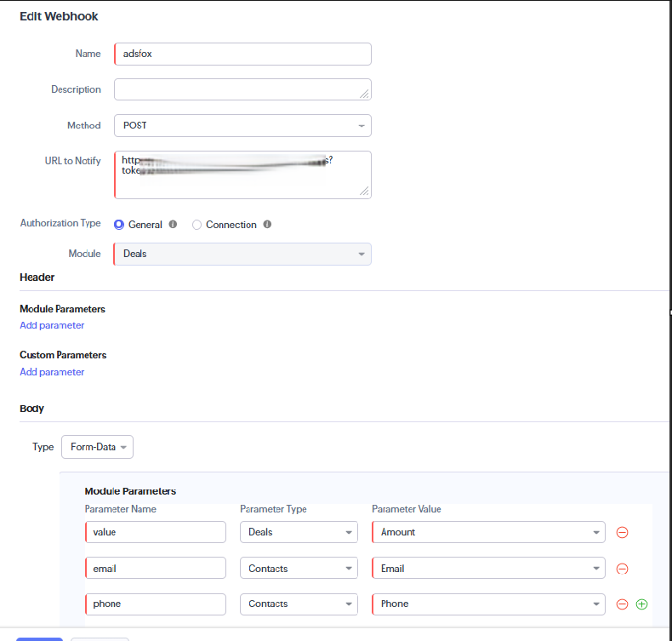Open the Method dropdown showing POST

(242, 126)
